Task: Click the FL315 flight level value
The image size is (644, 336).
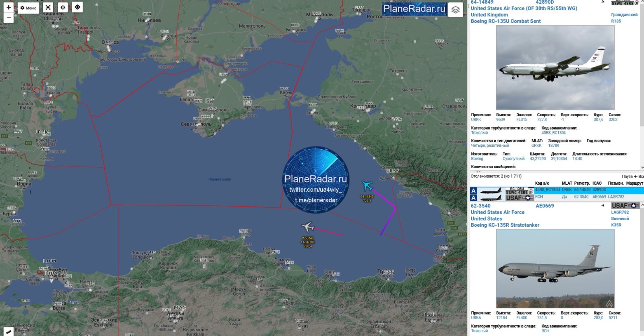Action: pos(522,120)
